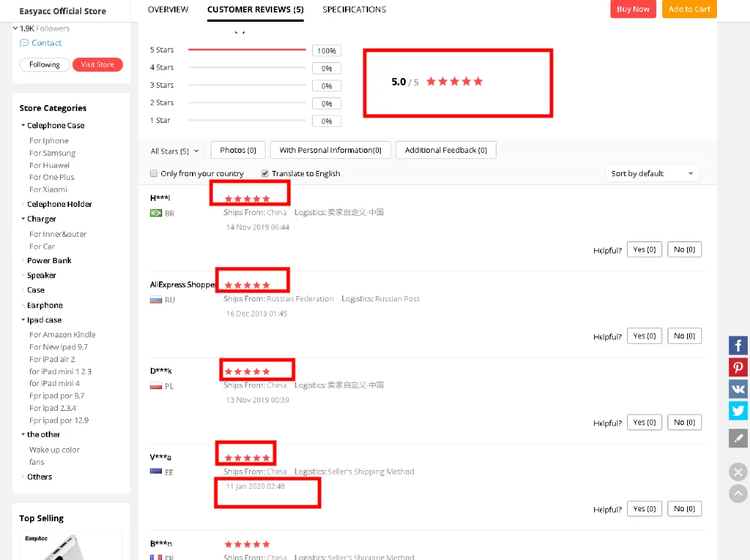Expand the Celephone Holder category
Image resolution: width=750 pixels, height=560 pixels.
(23, 204)
